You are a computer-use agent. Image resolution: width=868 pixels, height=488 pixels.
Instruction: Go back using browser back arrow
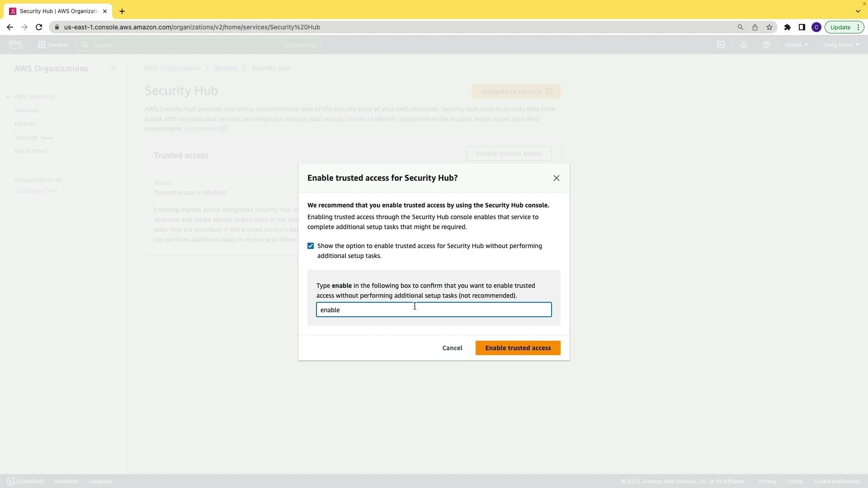[10, 27]
